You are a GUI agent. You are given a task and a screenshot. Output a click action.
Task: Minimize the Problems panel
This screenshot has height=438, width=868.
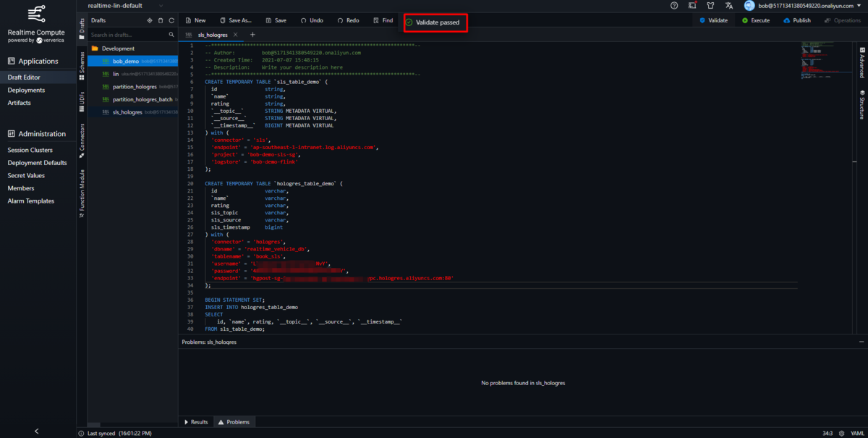[861, 342]
